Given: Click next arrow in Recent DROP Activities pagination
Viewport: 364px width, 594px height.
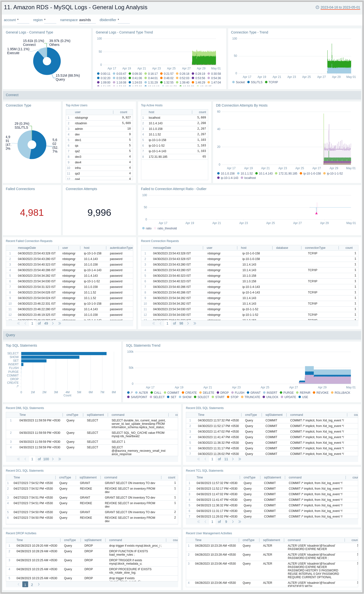Looking at the screenshot, I should pos(39,584).
